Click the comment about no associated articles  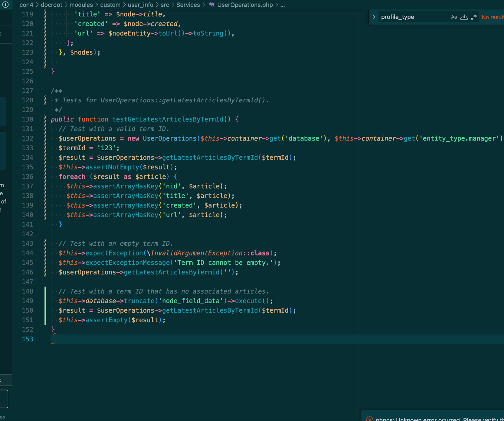(x=164, y=291)
